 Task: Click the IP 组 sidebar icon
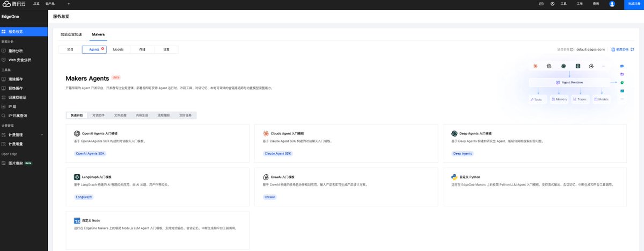coord(4,106)
